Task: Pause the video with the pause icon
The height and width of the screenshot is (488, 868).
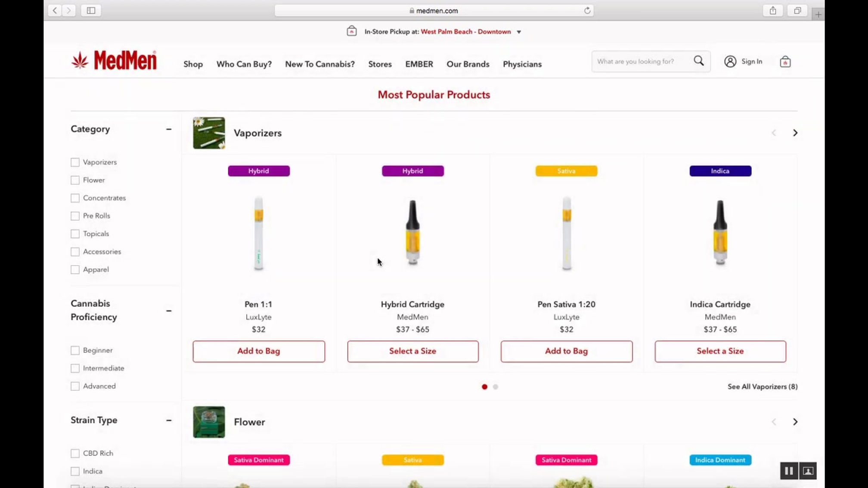Action: coord(789,471)
